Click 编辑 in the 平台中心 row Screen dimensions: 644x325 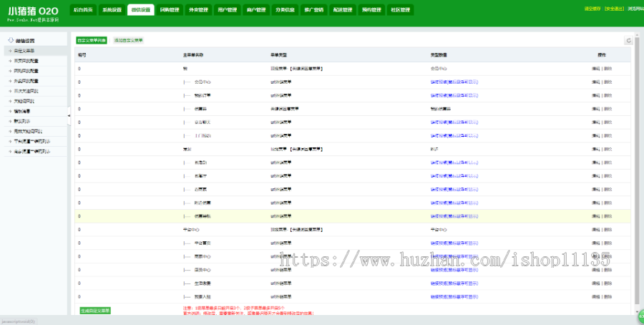[595, 230]
